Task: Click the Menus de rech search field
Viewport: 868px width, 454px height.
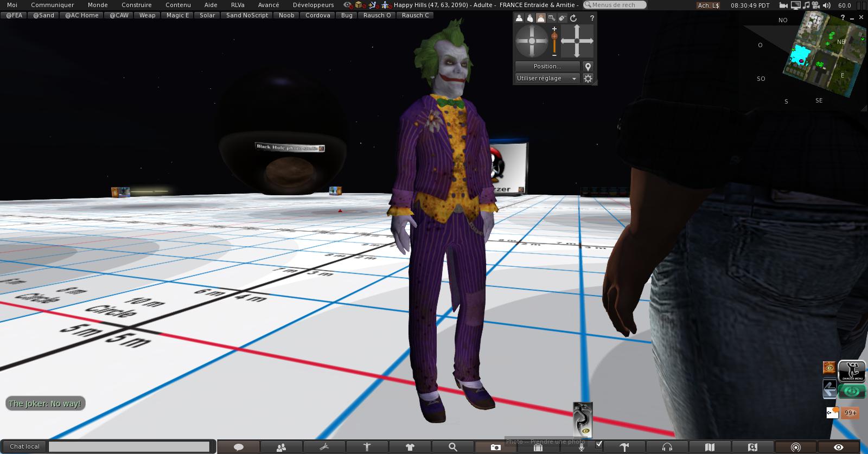Action: click(615, 5)
